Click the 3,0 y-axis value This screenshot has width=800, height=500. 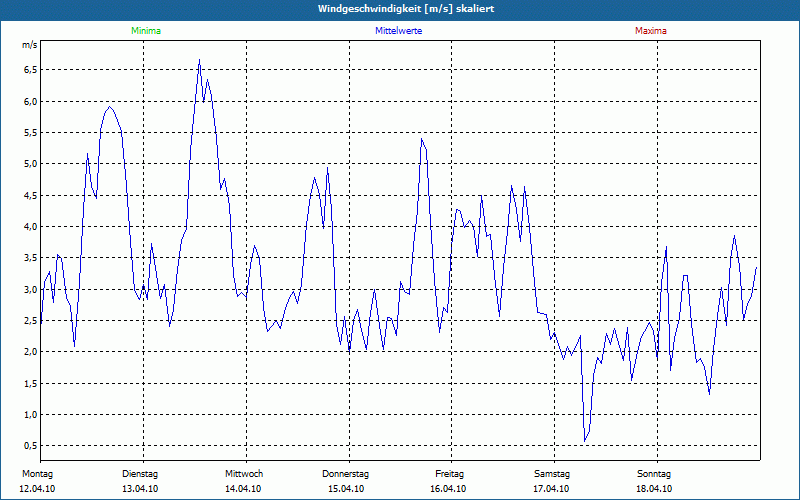pyautogui.click(x=30, y=289)
